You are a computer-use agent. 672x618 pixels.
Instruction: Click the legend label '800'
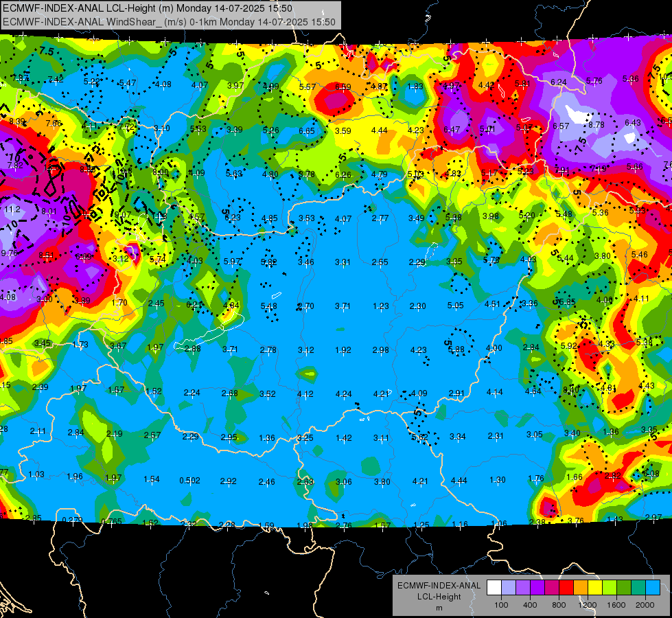coord(559,605)
